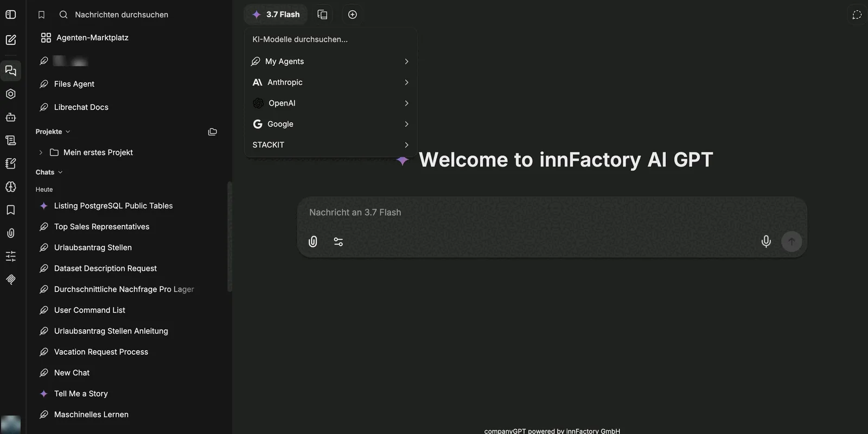Screen dimensions: 868x434
Task: Click the microphone voice input icon
Action: 765,241
